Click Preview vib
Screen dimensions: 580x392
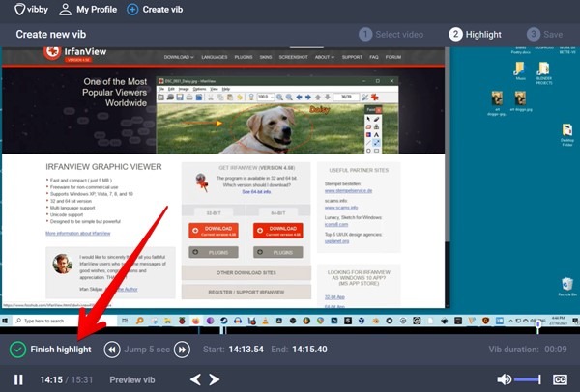(x=132, y=379)
